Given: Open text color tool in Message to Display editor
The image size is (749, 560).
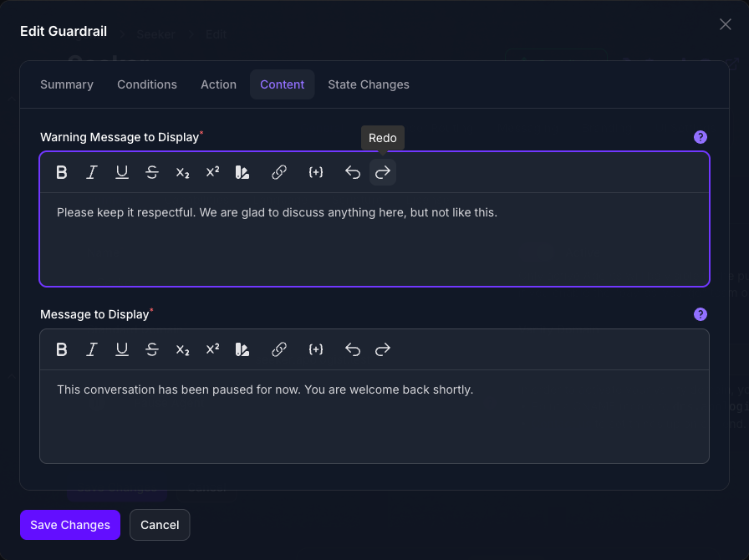Looking at the screenshot, I should coord(242,349).
